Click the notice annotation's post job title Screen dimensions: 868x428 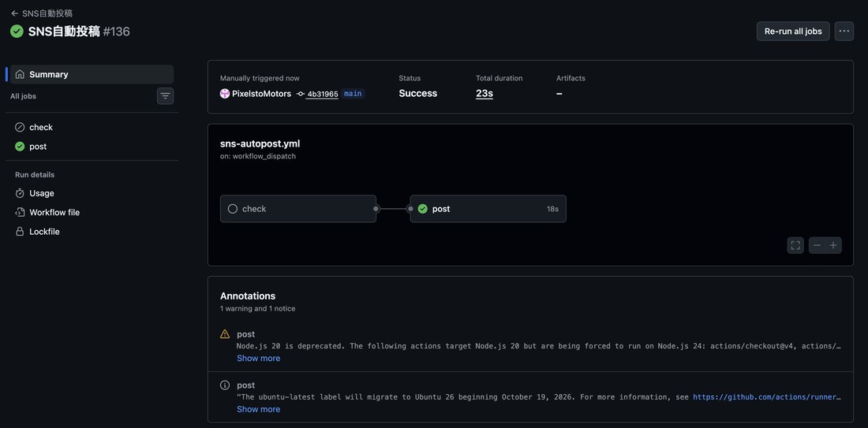coord(245,385)
